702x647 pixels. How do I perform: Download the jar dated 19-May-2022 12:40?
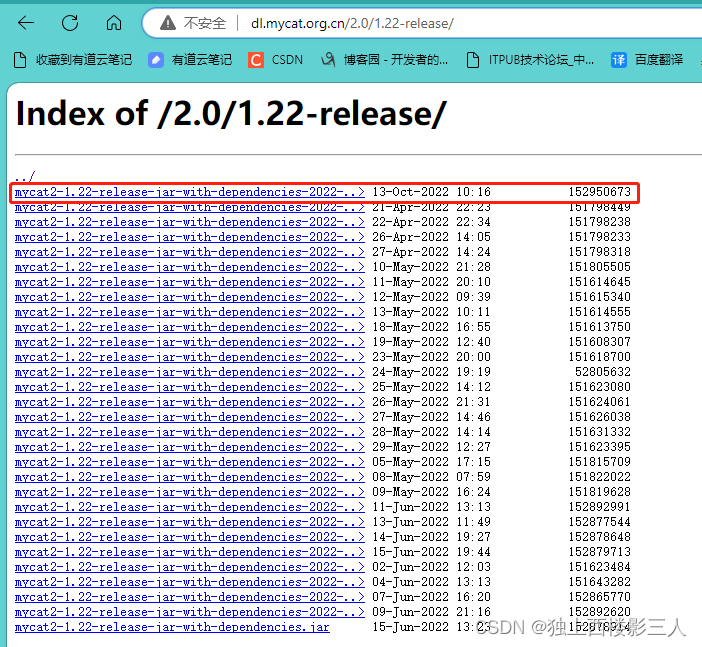tap(189, 342)
